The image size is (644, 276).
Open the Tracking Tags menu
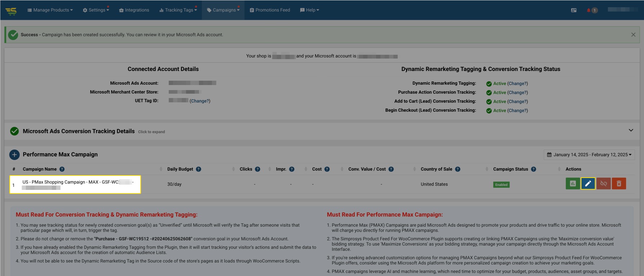(178, 10)
